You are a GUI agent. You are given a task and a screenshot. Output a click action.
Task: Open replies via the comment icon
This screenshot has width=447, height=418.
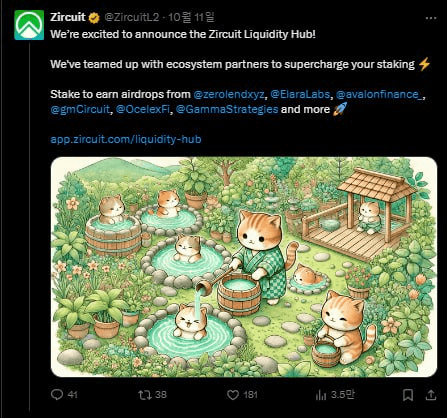click(57, 395)
